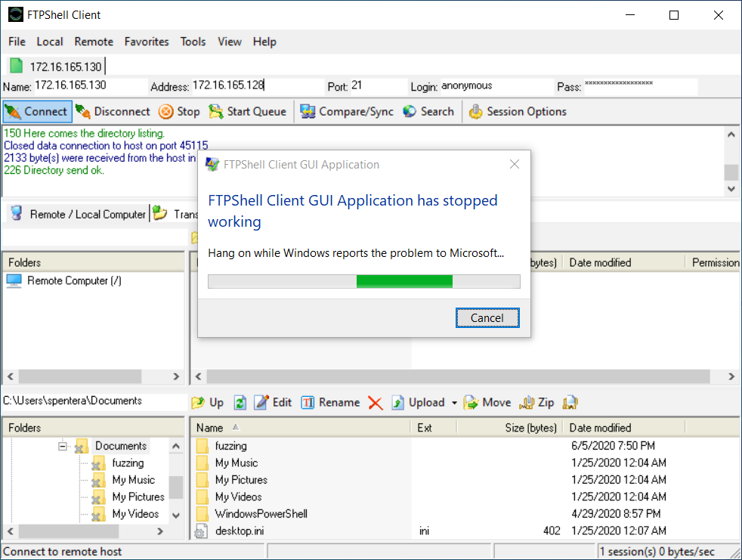Click the remote Permission column header
This screenshot has height=560, width=742.
coord(713,263)
